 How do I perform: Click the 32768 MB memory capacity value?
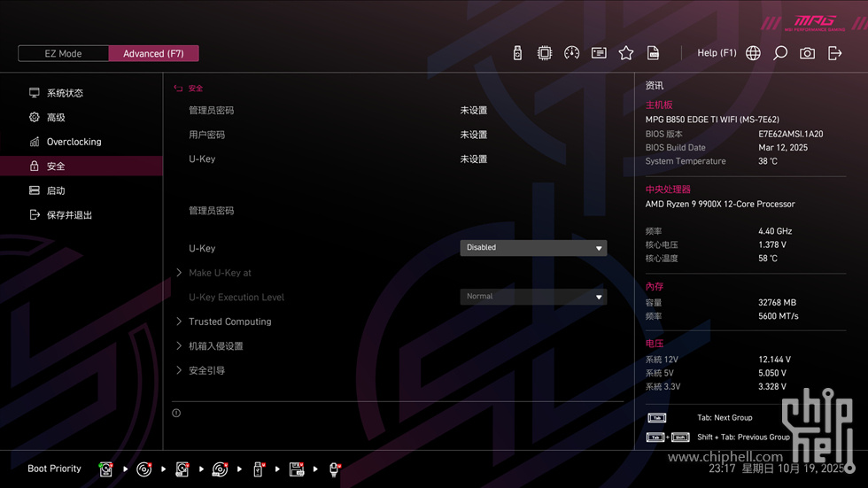tap(778, 303)
